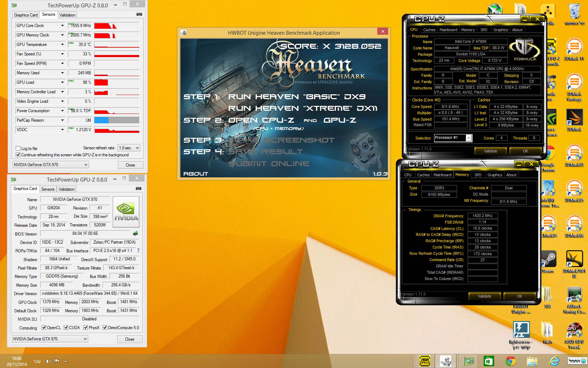Open the 3DMark2001 SE desktop shortcut
The height and width of the screenshot is (368, 588).
(x=574, y=265)
